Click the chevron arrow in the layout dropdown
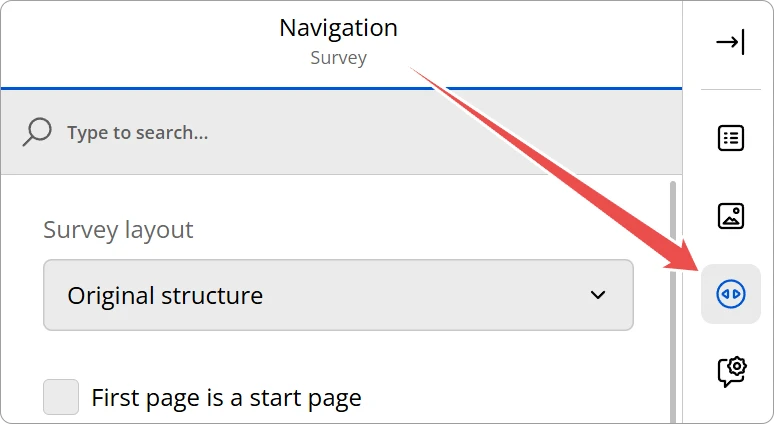The height and width of the screenshot is (424, 774). pos(598,295)
